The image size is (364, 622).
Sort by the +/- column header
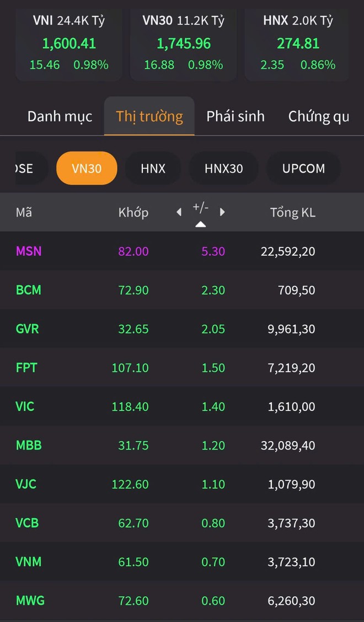coord(200,207)
